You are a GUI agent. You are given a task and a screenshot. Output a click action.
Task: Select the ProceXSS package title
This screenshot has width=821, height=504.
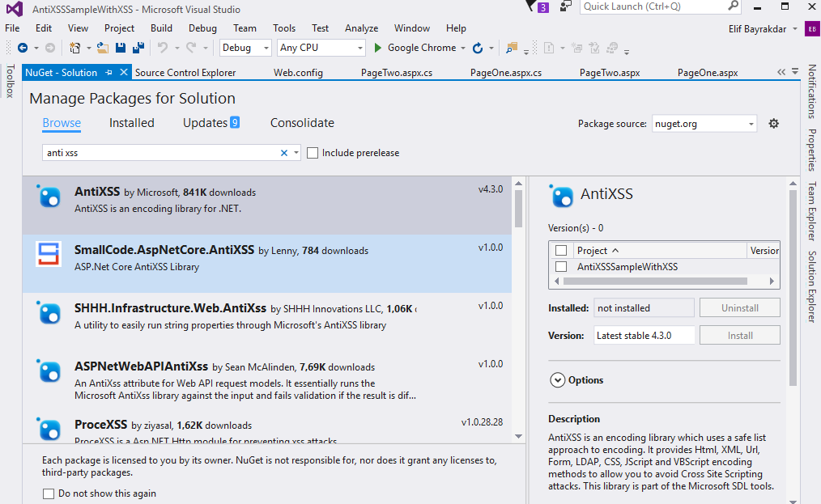click(x=100, y=425)
